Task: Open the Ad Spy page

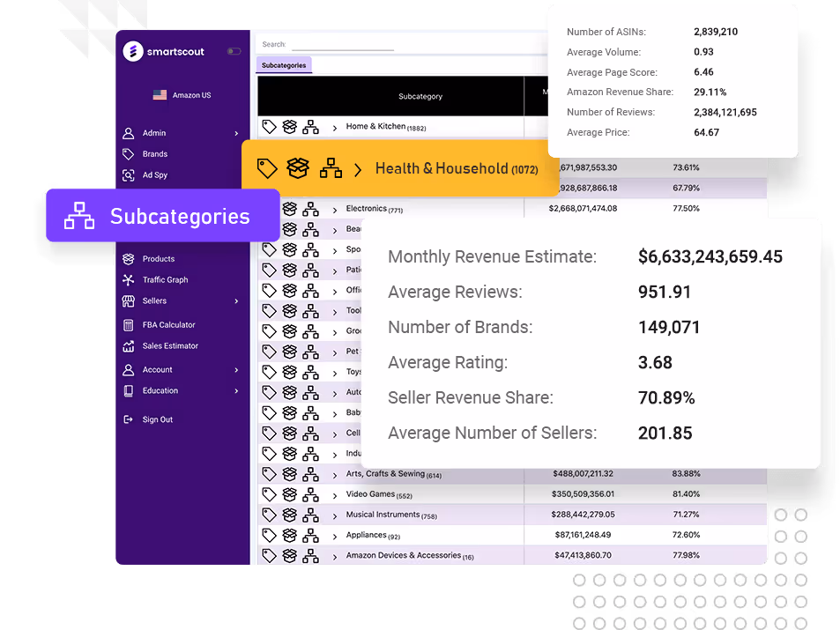Action: [x=155, y=175]
